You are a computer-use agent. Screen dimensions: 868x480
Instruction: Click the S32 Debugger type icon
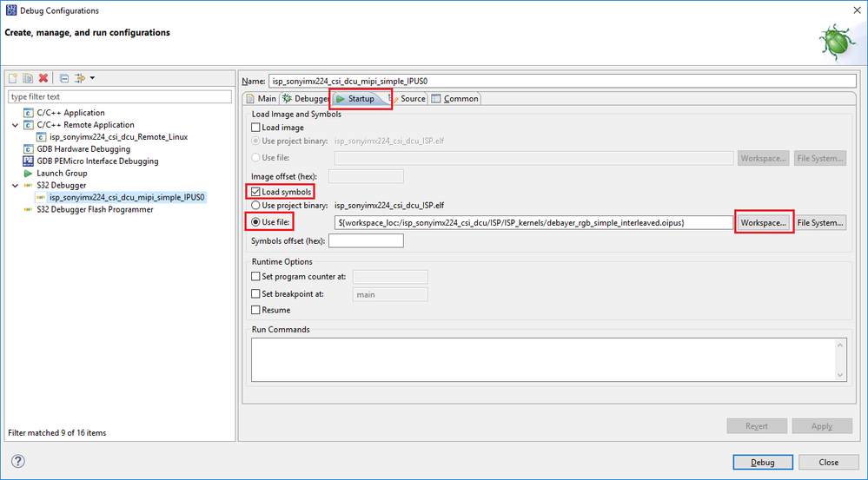pyautogui.click(x=28, y=186)
